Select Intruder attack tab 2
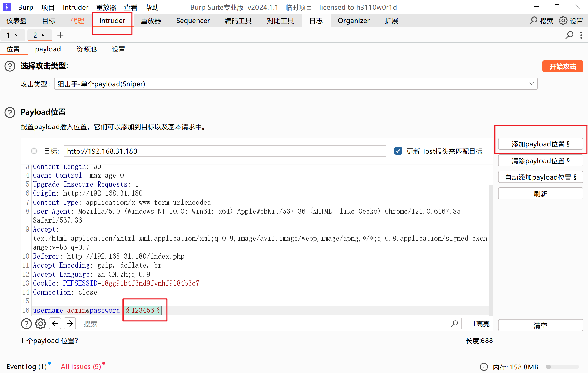Screen dimensions: 588x373 pyautogui.click(x=35, y=35)
